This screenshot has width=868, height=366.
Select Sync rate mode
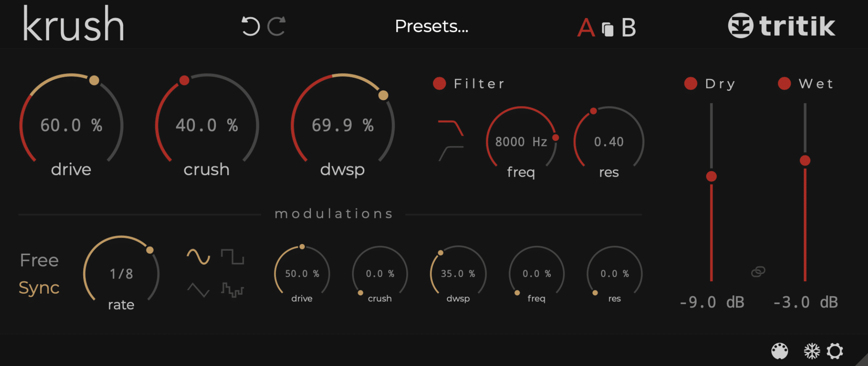[39, 288]
